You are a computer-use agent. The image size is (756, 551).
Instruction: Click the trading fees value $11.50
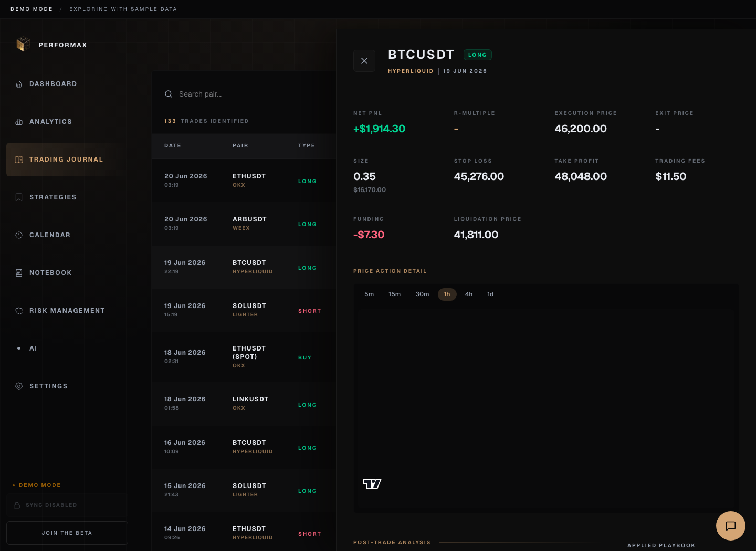671,176
